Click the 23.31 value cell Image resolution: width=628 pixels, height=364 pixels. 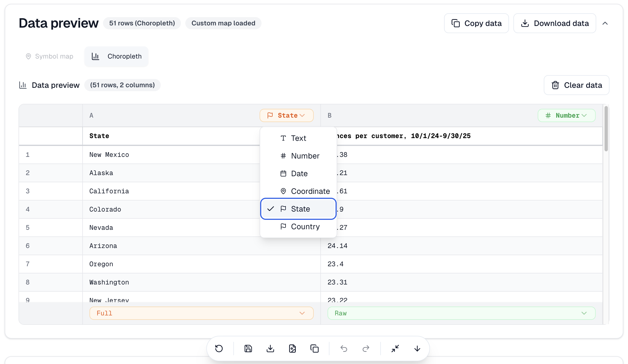click(x=461, y=282)
